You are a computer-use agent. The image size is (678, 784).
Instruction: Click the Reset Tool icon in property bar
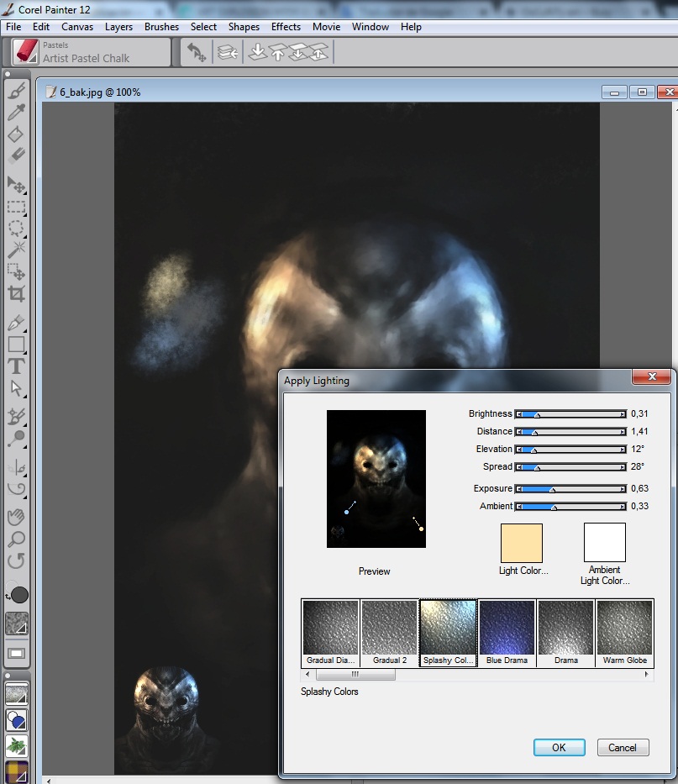pyautogui.click(x=196, y=52)
